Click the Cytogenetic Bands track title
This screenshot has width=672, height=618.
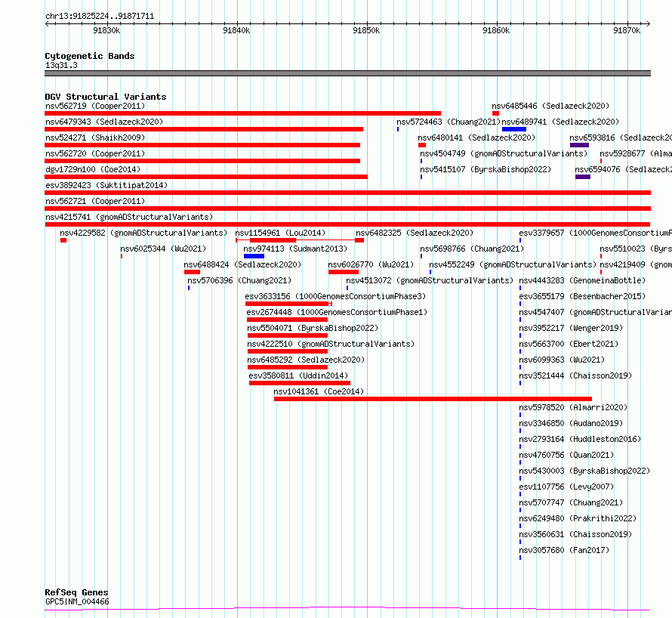click(x=90, y=56)
